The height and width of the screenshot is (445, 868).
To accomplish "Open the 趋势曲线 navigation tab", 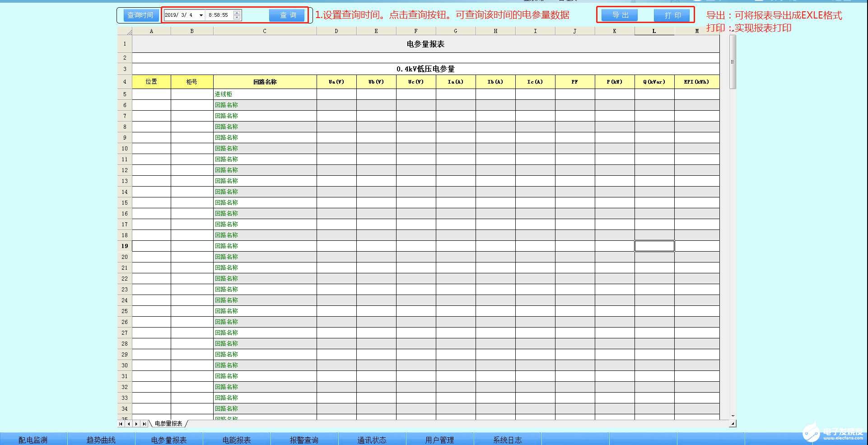I will click(101, 440).
